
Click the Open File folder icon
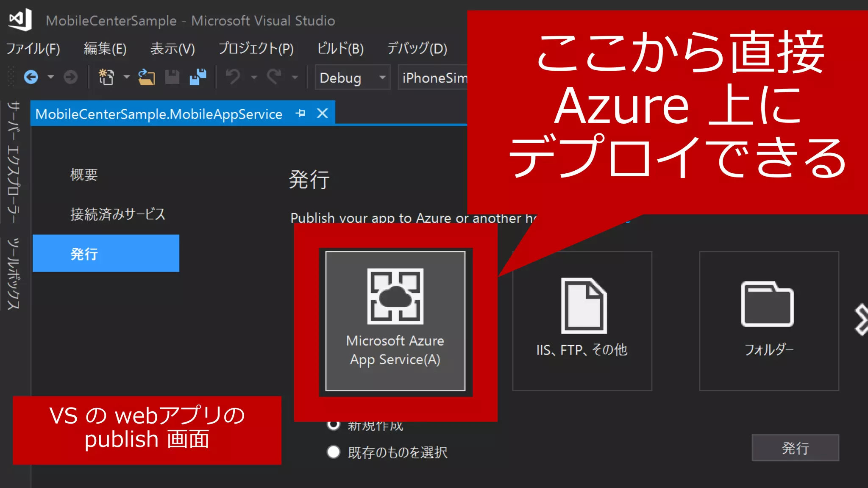click(146, 77)
